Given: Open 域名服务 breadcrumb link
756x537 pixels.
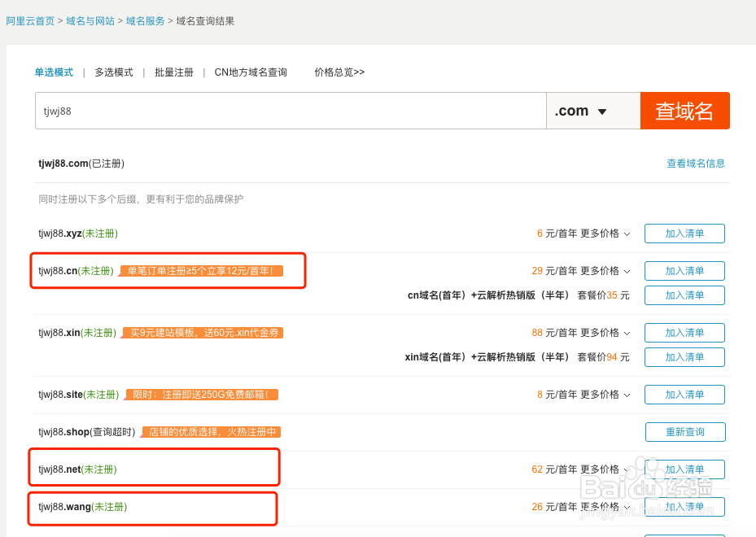Looking at the screenshot, I should coord(145,21).
